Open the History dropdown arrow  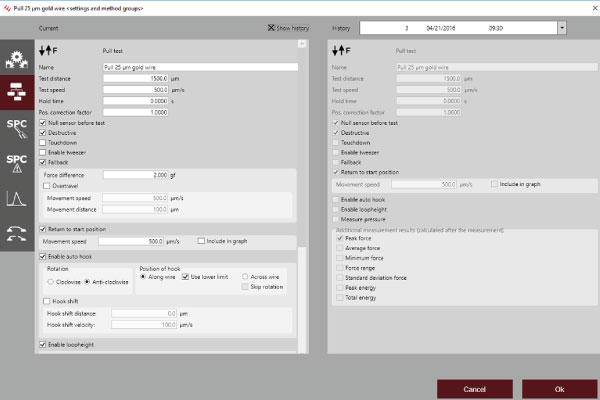(x=561, y=28)
